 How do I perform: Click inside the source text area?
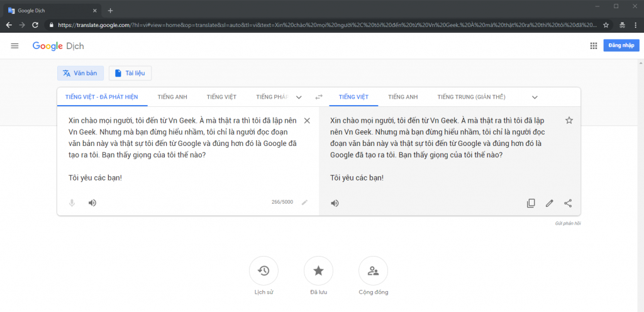(183, 150)
